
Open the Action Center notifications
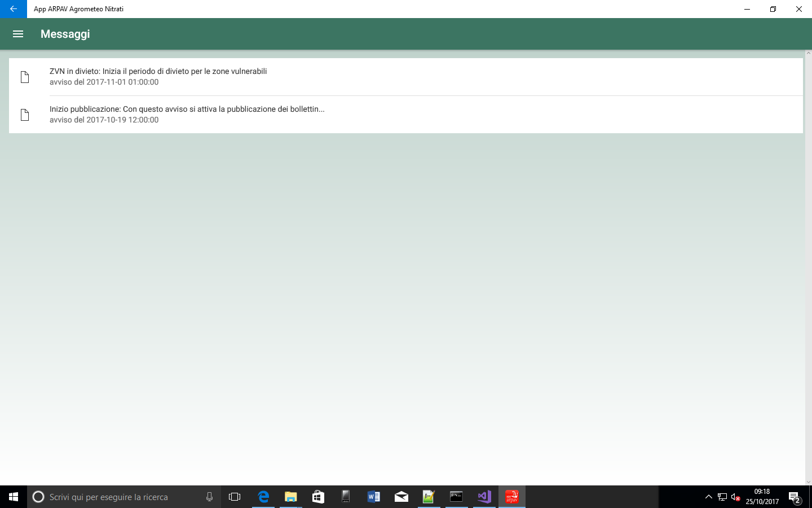pyautogui.click(x=795, y=497)
